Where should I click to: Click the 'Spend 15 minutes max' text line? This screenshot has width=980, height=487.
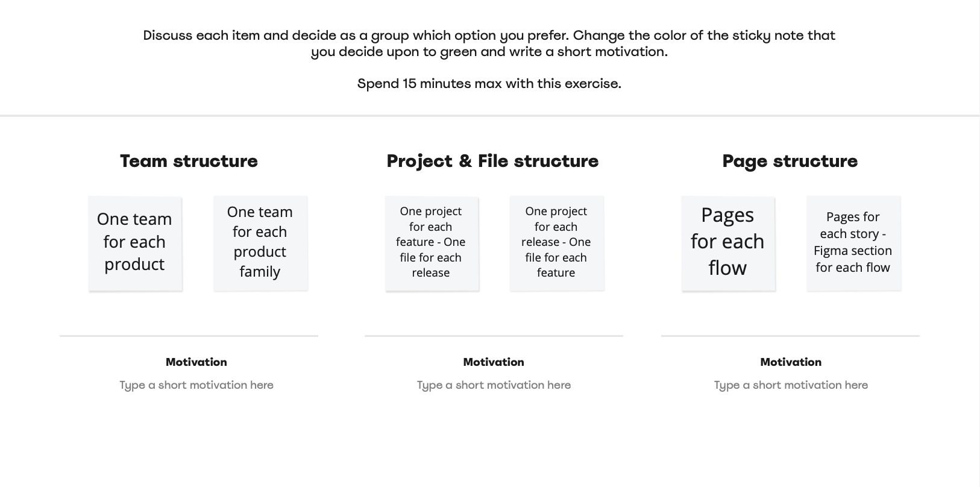[489, 84]
